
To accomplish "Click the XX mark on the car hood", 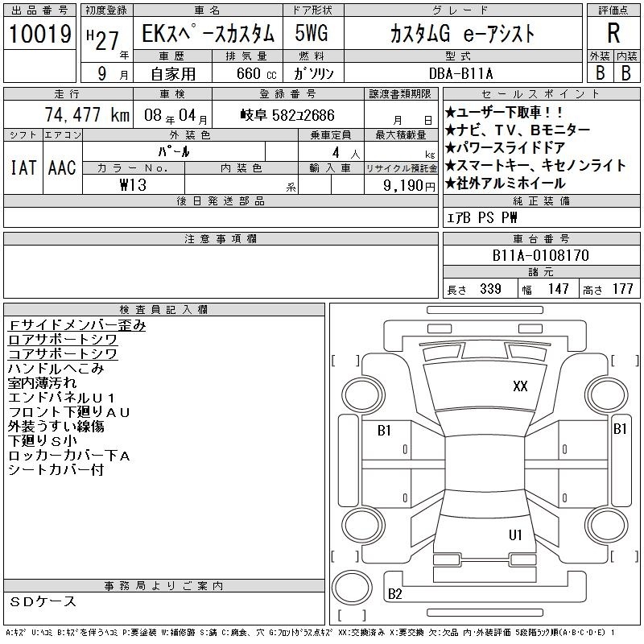I will [520, 386].
